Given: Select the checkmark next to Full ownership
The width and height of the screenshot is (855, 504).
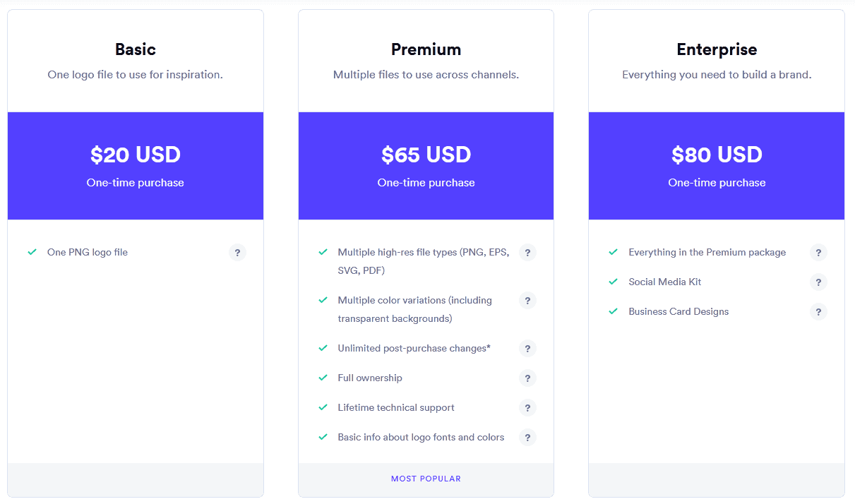Looking at the screenshot, I should 323,378.
